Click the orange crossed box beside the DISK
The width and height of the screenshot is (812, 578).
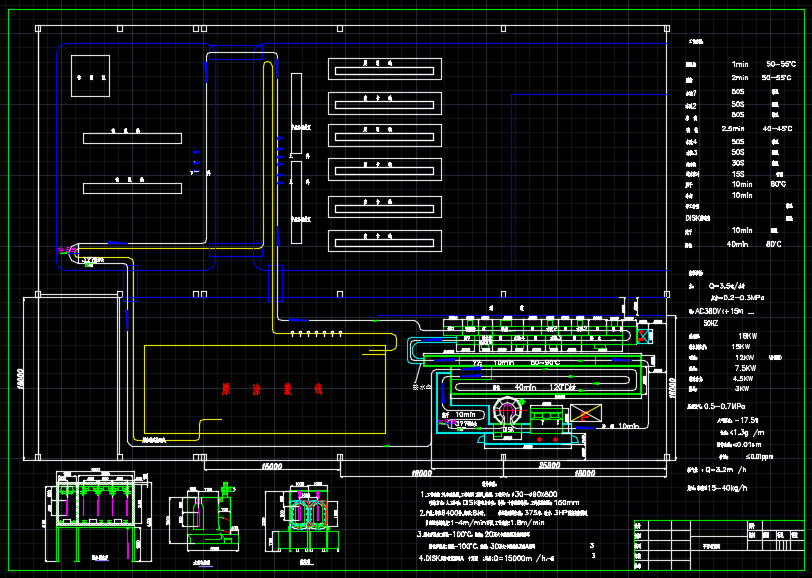pyautogui.click(x=584, y=412)
